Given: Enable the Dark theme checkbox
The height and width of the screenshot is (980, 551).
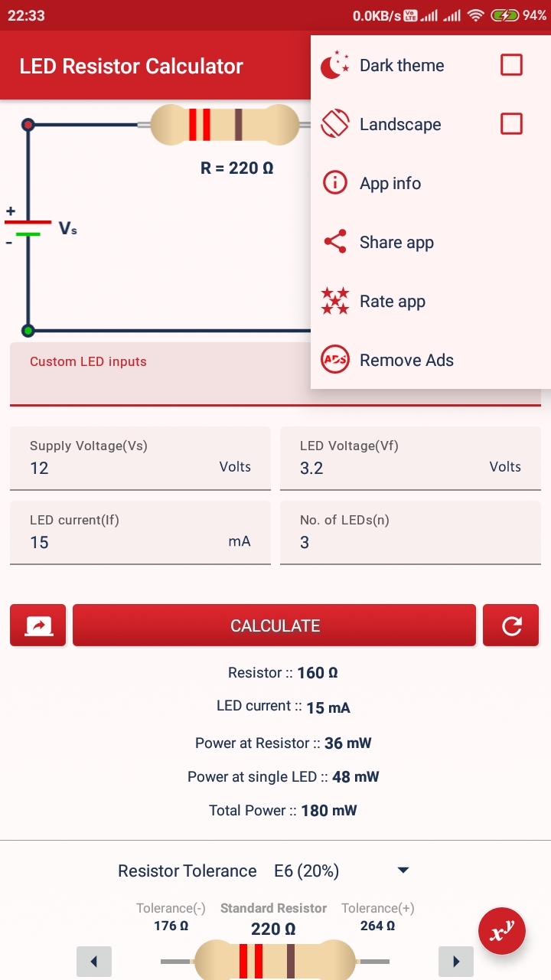Looking at the screenshot, I should coord(510,65).
